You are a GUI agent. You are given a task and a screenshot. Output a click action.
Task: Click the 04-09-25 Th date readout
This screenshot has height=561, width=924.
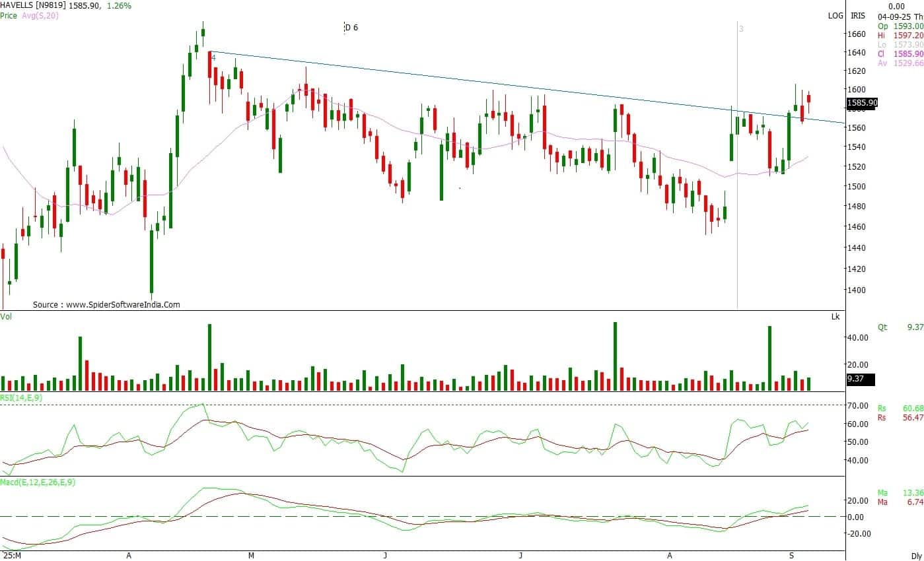point(900,16)
